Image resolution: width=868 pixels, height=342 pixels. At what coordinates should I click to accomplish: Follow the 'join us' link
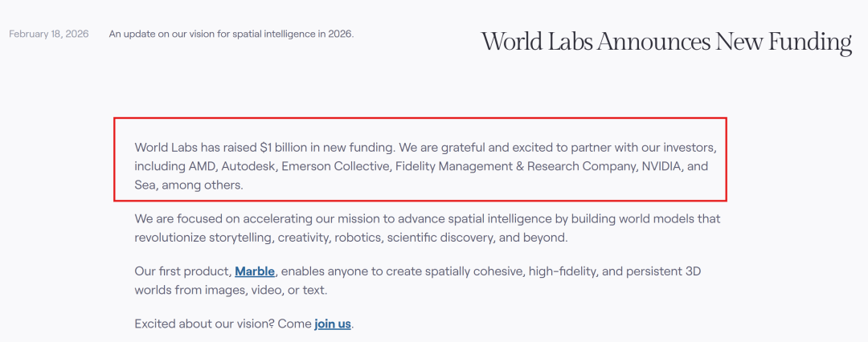tap(333, 324)
